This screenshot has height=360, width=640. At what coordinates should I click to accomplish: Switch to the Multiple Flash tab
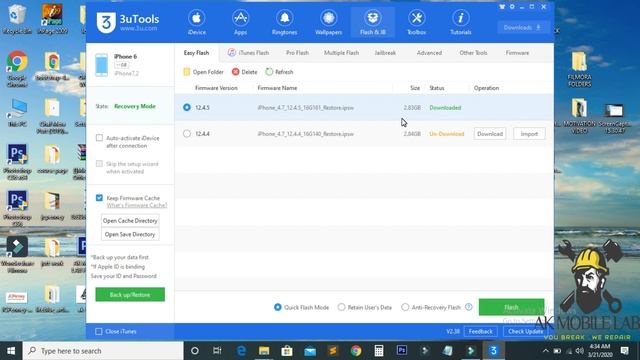[341, 53]
